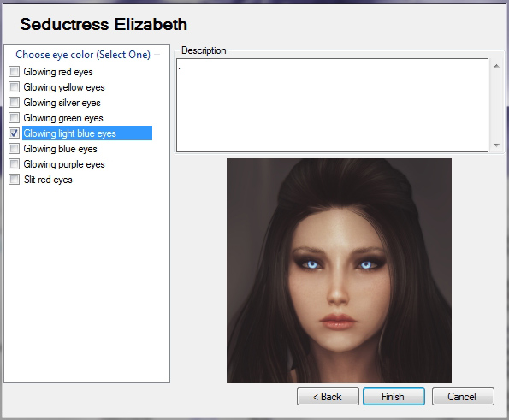This screenshot has width=509, height=420.
Task: Click the highlighted Glowing light blue eyes row
Action: [87, 133]
